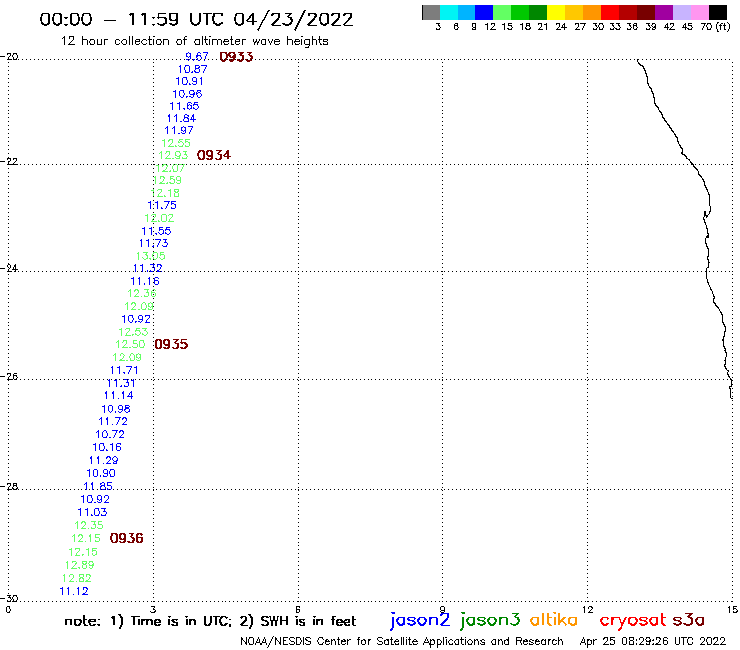Click the wave height value "11.84"

coord(182,118)
